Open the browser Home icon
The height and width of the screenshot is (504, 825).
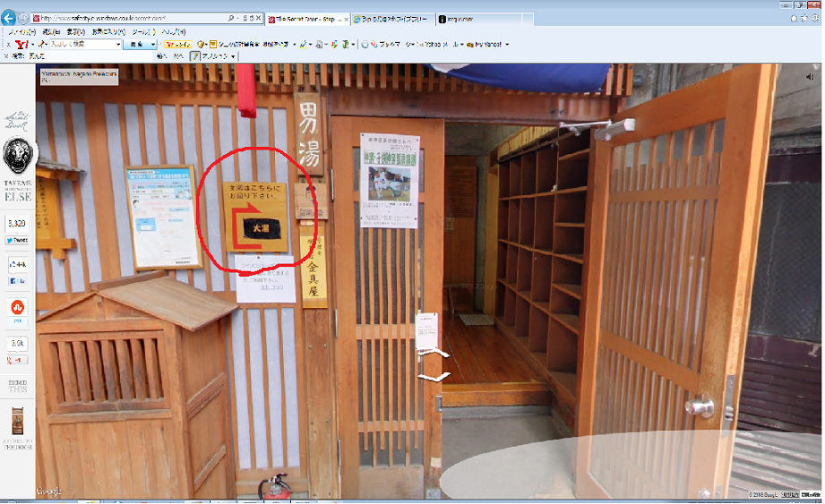794,19
